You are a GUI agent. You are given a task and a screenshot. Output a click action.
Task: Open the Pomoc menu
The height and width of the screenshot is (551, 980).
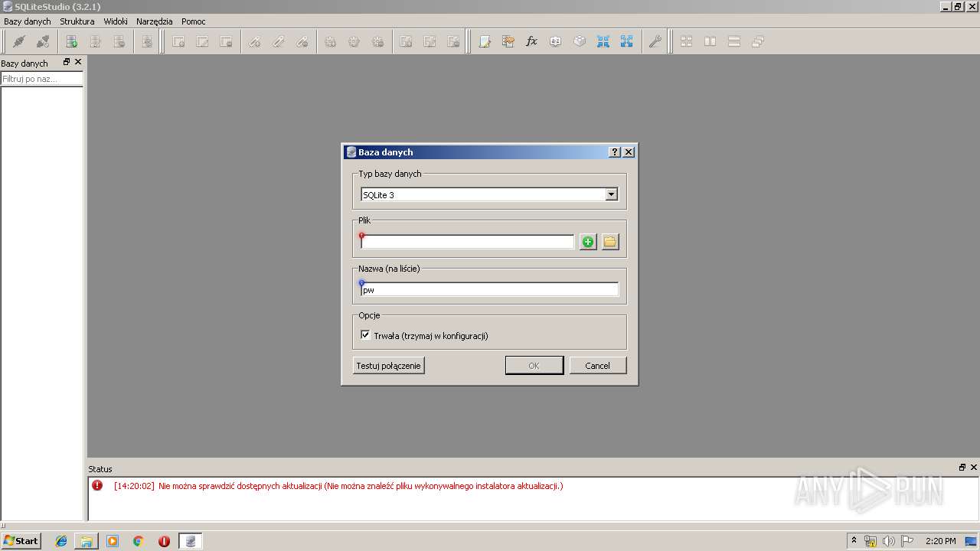(x=194, y=21)
